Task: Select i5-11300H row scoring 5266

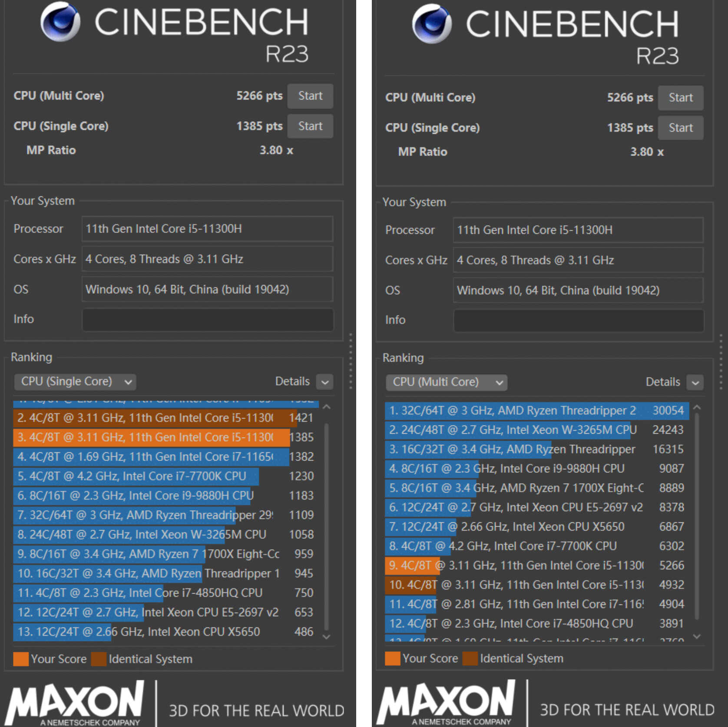Action: pos(537,566)
